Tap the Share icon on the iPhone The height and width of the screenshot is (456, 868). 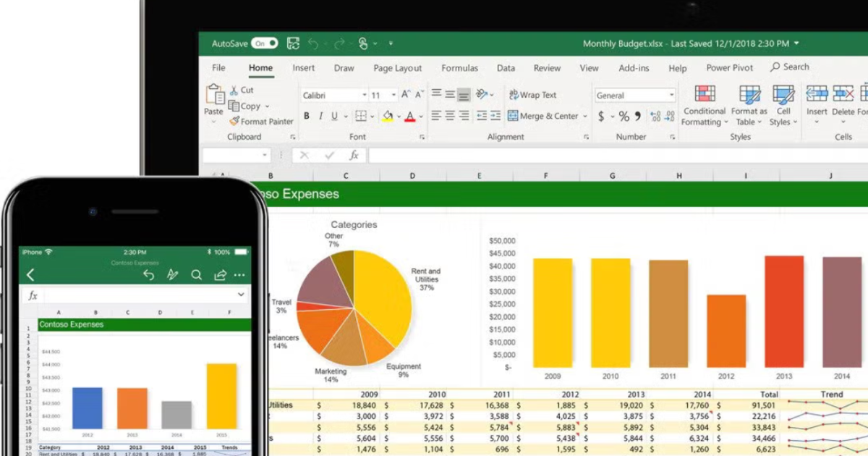(220, 275)
